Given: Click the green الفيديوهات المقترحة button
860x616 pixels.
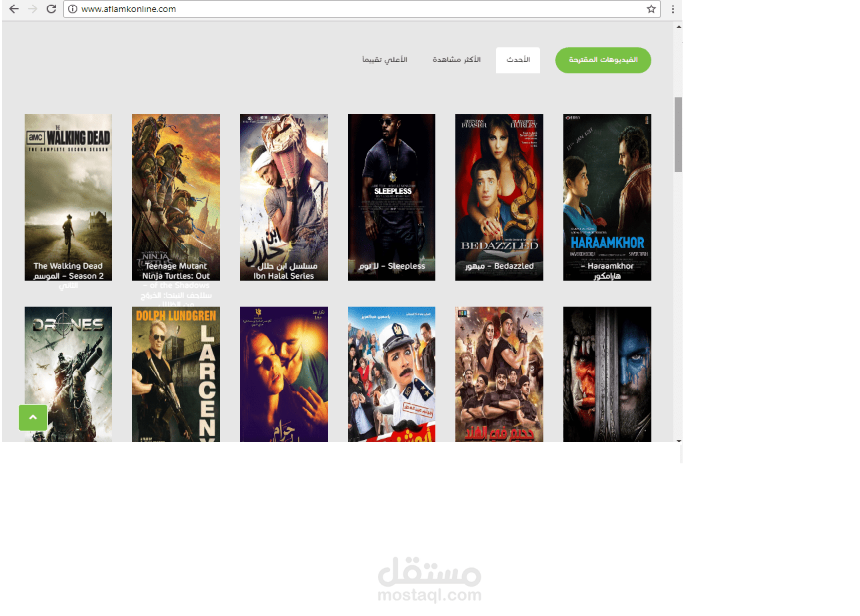Looking at the screenshot, I should (603, 60).
